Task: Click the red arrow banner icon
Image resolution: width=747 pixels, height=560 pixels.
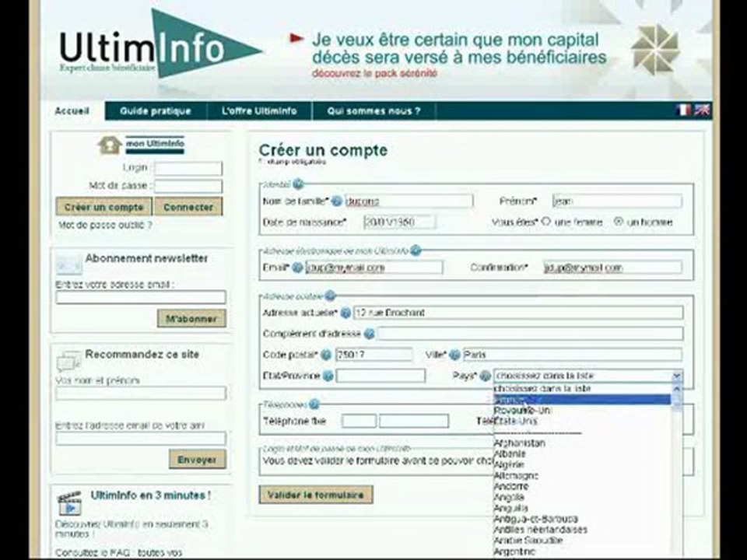Action: pyautogui.click(x=296, y=38)
